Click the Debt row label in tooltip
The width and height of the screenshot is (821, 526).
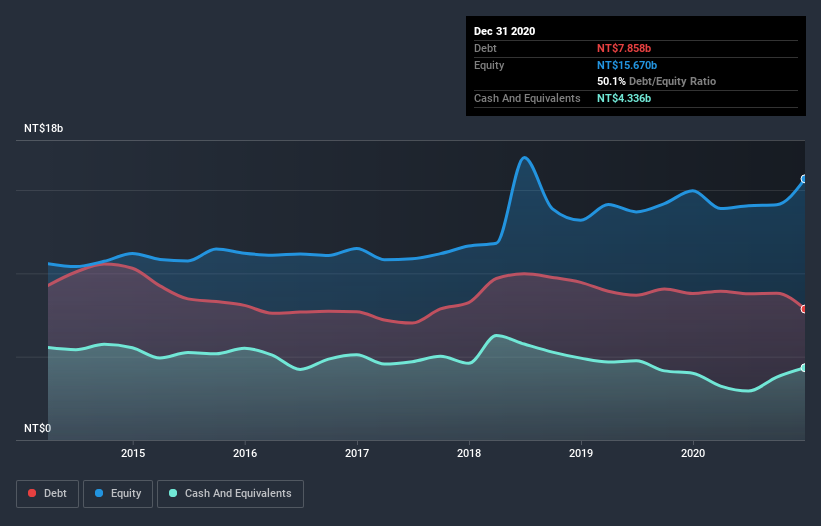tap(485, 48)
